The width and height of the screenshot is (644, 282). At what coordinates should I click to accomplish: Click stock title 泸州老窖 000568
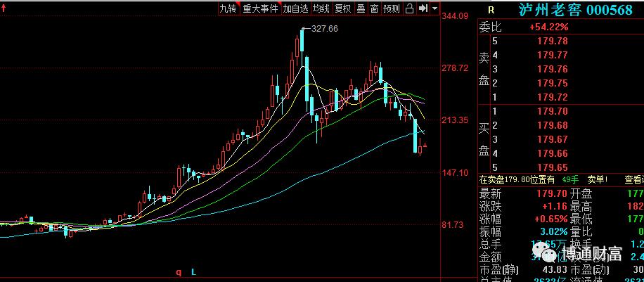point(575,9)
